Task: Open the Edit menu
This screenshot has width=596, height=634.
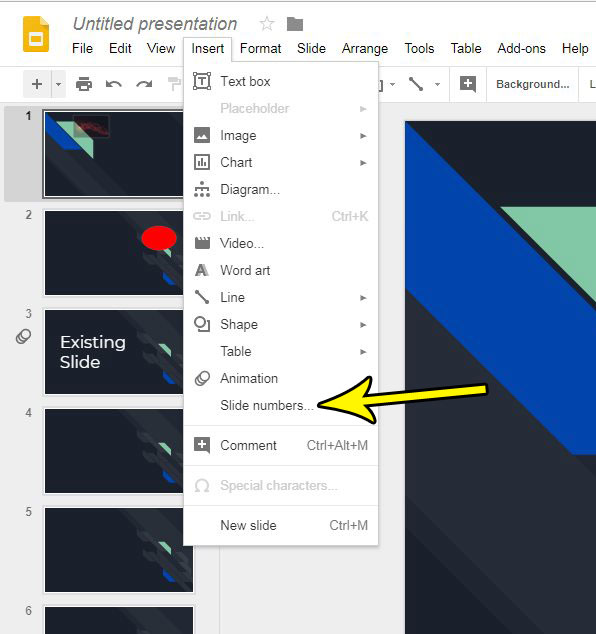Action: [120, 49]
